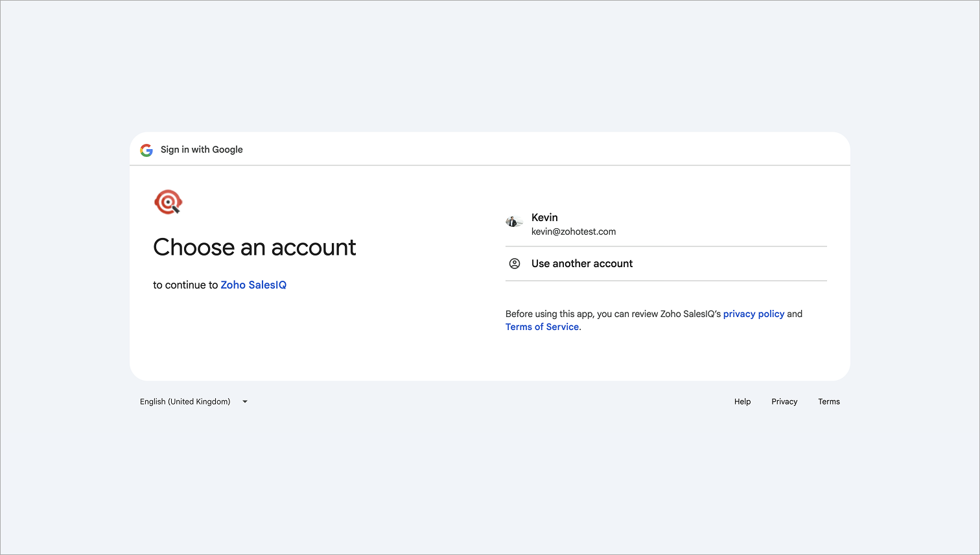Click the Privacy footer link

[x=784, y=402]
